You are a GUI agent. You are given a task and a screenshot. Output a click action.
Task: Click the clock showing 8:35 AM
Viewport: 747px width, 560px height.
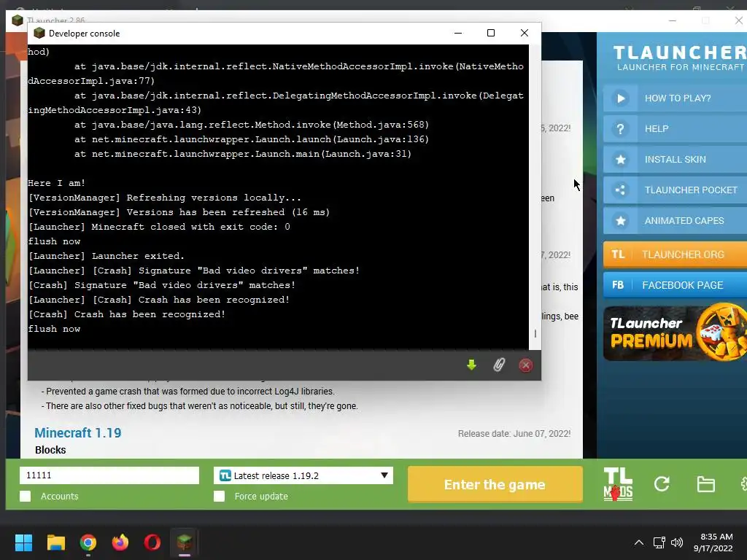point(716,537)
